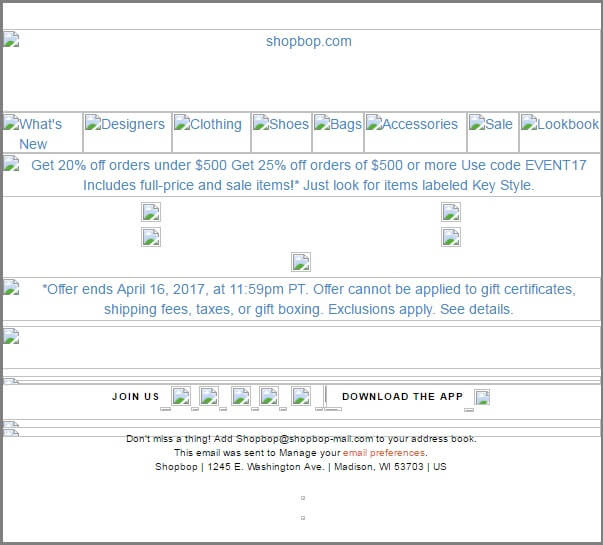Click broken image icon beside shopbop.com header

[11, 39]
